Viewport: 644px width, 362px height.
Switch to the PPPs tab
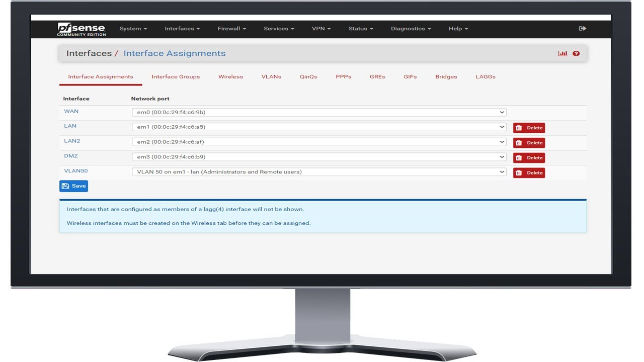click(x=344, y=77)
